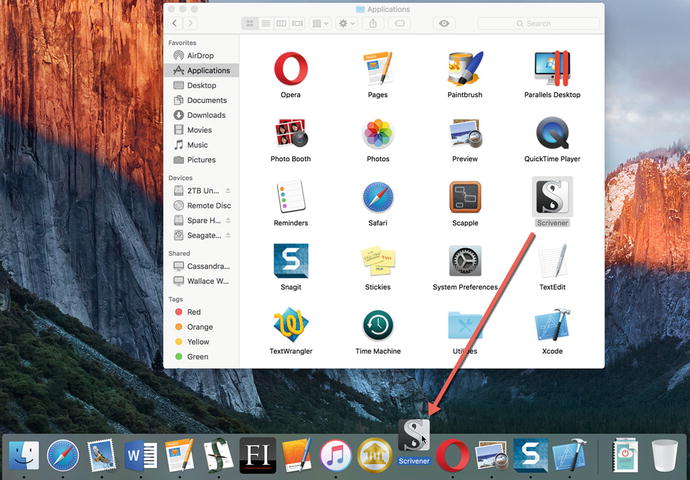Eject the Spare H... drive
Viewport: 690px width, 480px height.
(228, 220)
